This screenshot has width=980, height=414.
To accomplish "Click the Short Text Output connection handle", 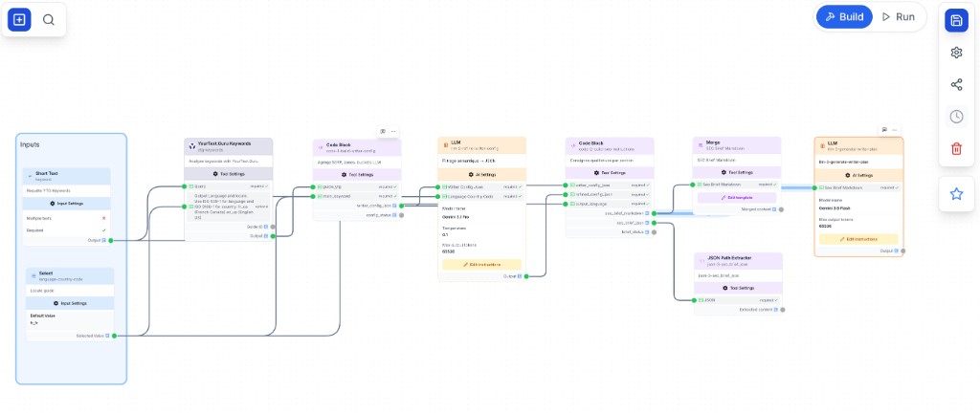I will tap(111, 240).
